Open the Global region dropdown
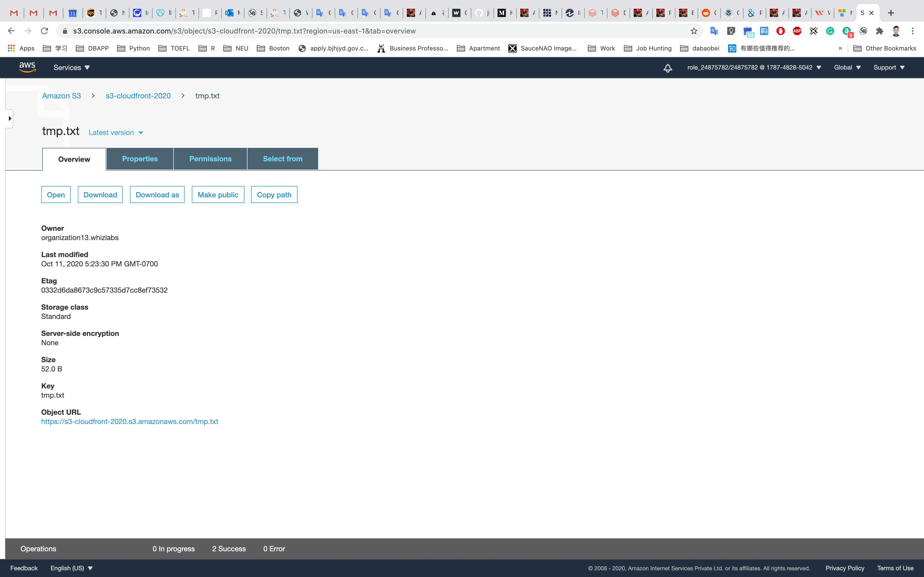The width and height of the screenshot is (924, 577). [x=847, y=67]
